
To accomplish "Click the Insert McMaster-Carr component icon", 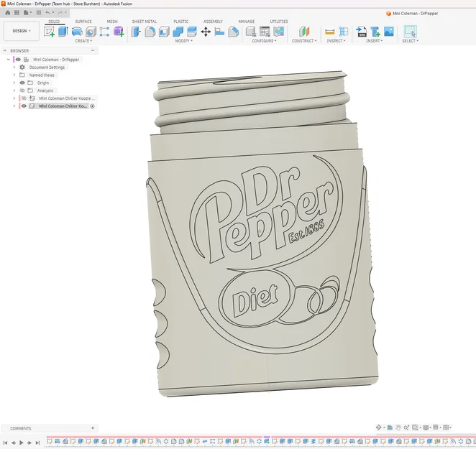I will [x=375, y=32].
